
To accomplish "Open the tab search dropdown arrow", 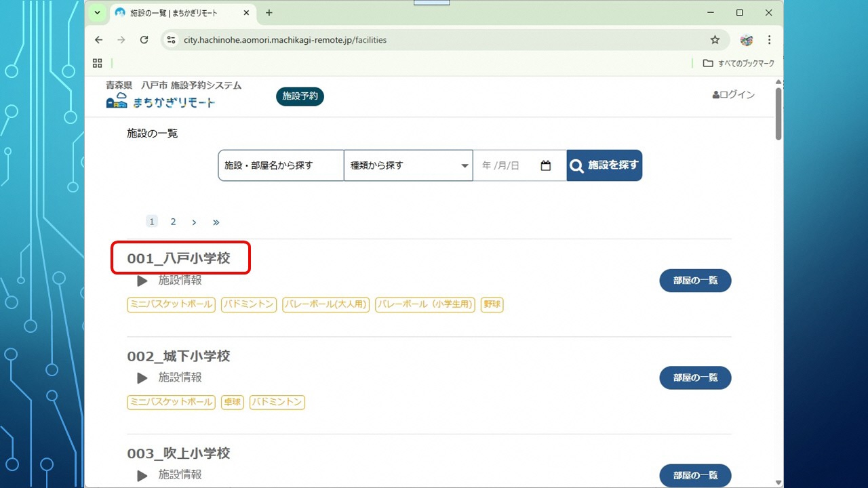I will point(97,13).
